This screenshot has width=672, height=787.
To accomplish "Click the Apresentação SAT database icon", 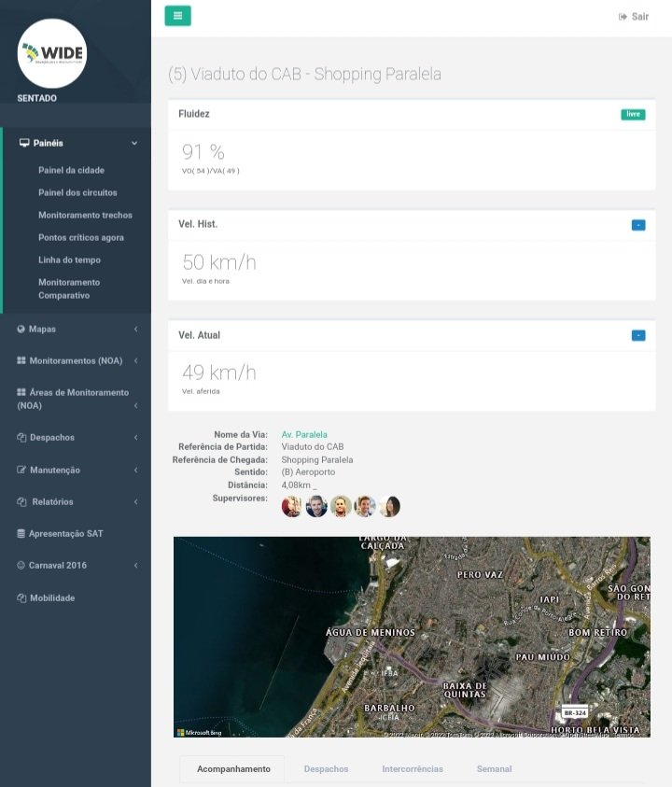I will coord(21,533).
